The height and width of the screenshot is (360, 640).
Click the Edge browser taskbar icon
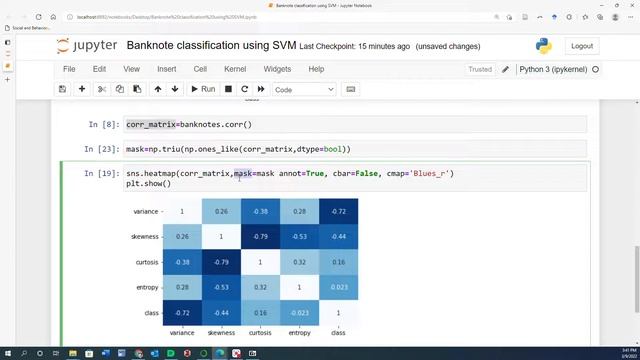tap(220, 353)
